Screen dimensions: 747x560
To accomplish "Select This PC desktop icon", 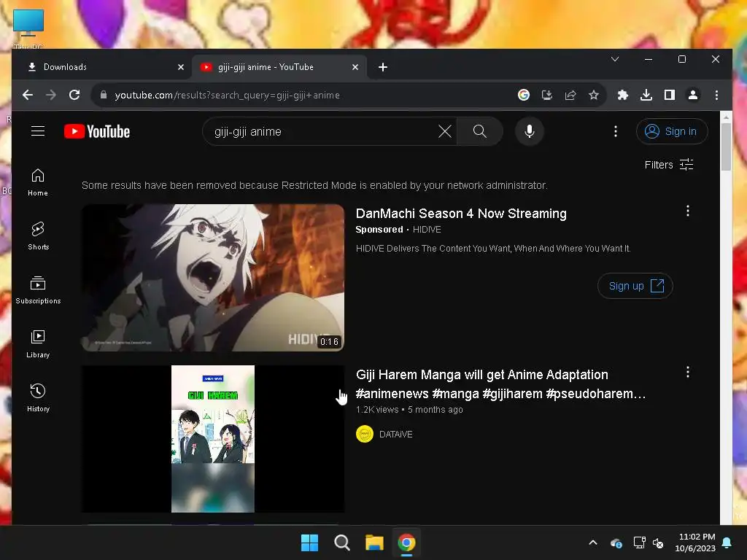I will (28, 29).
